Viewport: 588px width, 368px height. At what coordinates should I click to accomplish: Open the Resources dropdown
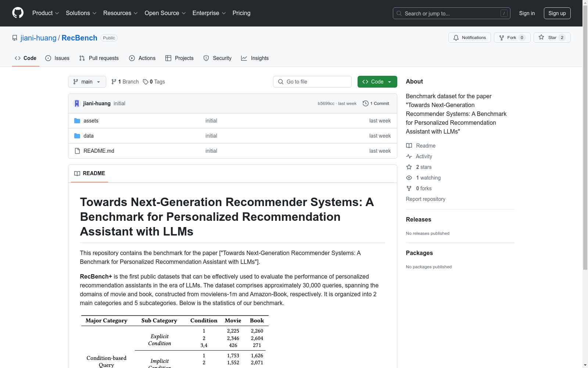pos(121,13)
